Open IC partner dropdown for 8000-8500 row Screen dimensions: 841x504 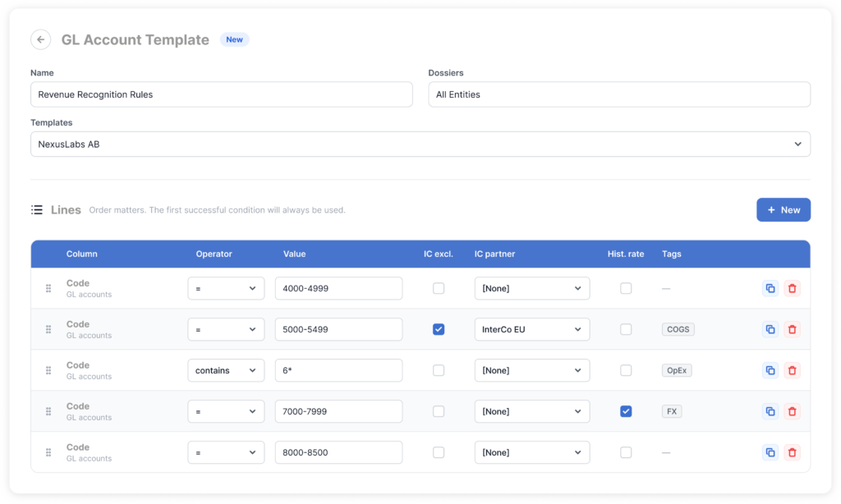pyautogui.click(x=532, y=452)
